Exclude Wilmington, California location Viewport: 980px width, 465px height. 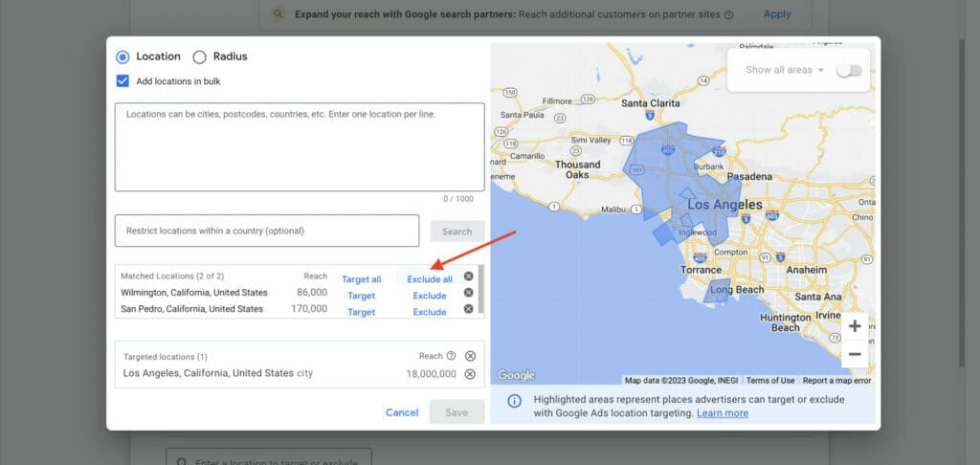click(430, 296)
